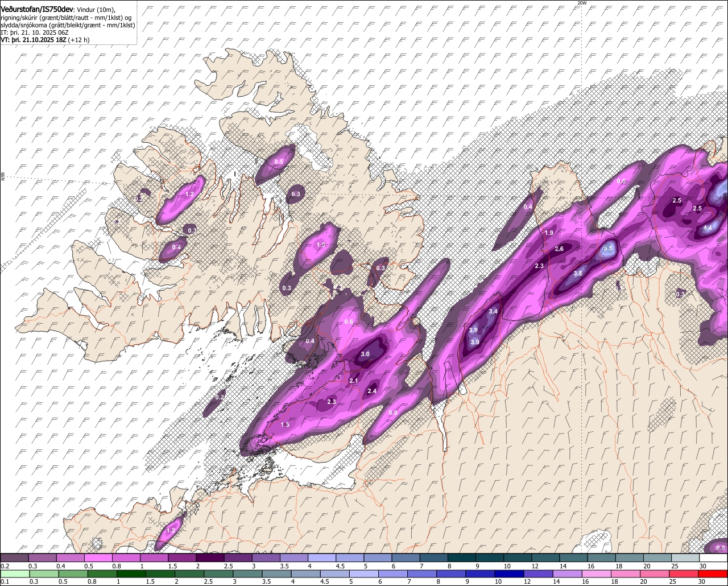Click the 2.6 precipitation value label
The width and height of the screenshot is (728, 586).
tap(559, 249)
